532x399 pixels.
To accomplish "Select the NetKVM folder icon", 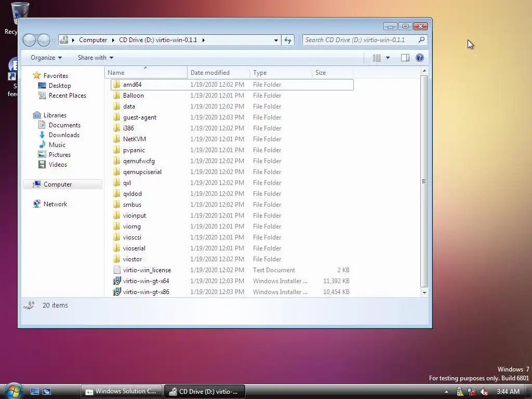I will pos(116,139).
